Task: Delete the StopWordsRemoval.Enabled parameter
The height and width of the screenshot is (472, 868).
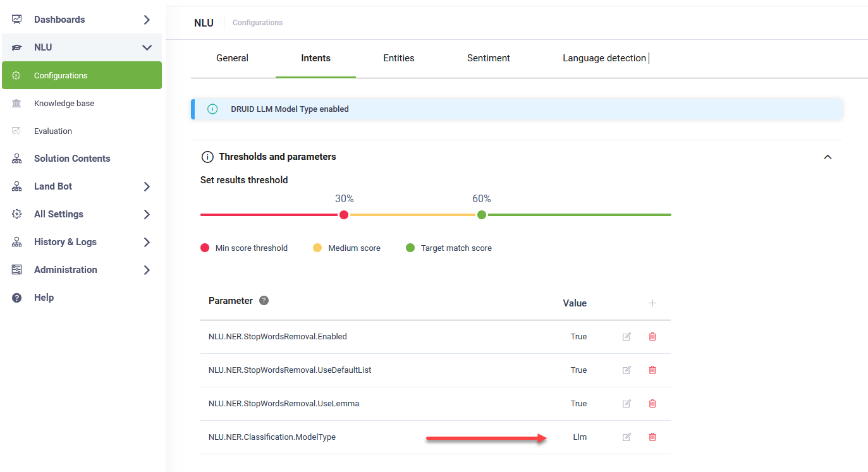Action: click(652, 337)
